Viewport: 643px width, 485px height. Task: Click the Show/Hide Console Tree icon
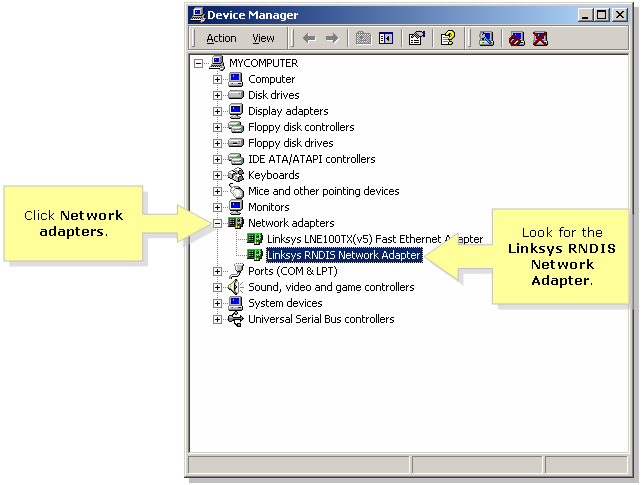click(x=386, y=39)
